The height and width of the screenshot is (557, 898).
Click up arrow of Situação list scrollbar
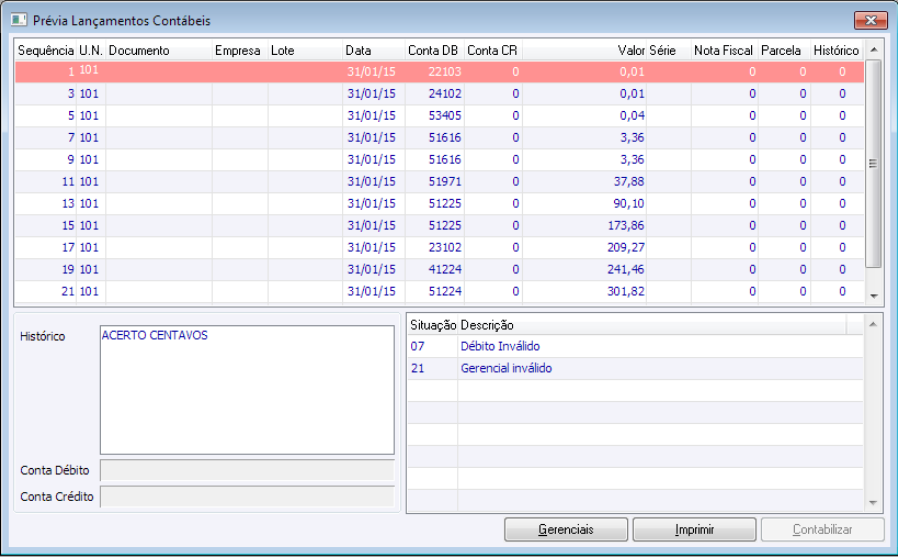873,325
